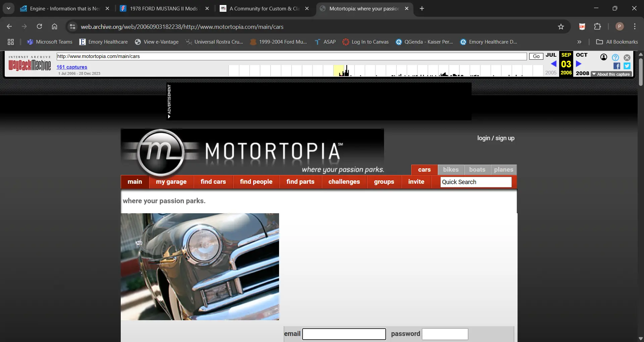This screenshot has width=644, height=342.
Task: Open the Chrome three-dot menu
Action: (635, 26)
